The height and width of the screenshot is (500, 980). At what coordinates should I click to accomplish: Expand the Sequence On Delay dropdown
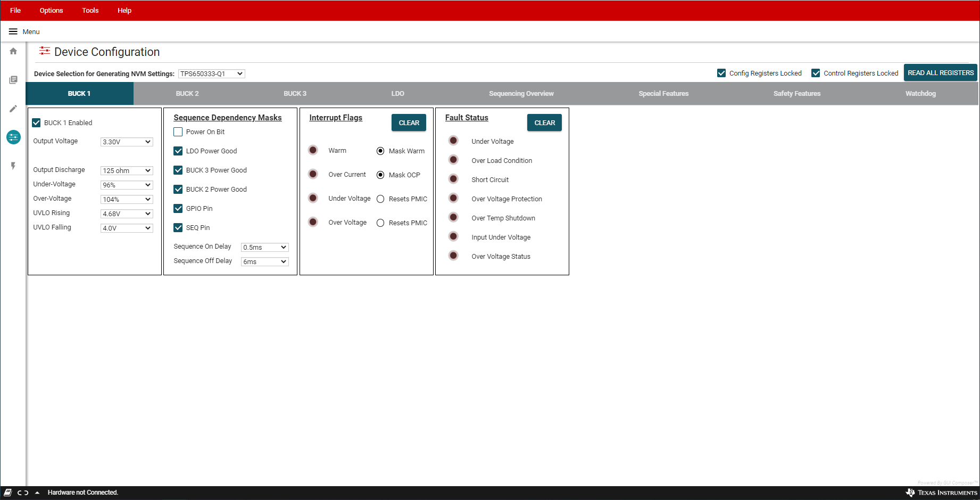tap(264, 248)
